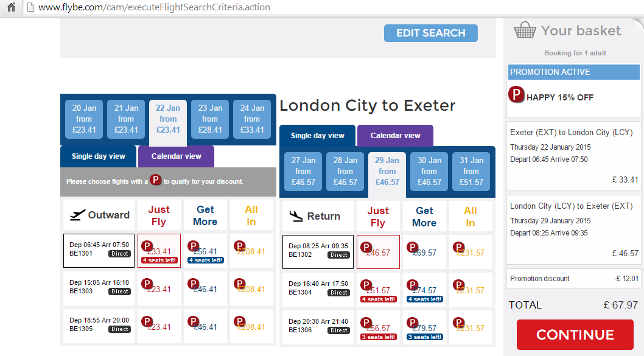Screen dimensions: 644x356
Task: Click the Dep 08:25 Arr 09:35 BE1302 flight cell
Action: coord(318,252)
